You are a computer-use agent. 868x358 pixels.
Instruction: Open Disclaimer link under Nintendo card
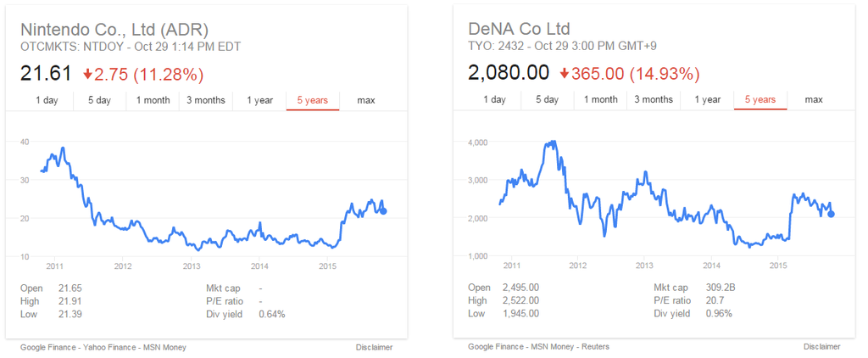pyautogui.click(x=374, y=347)
